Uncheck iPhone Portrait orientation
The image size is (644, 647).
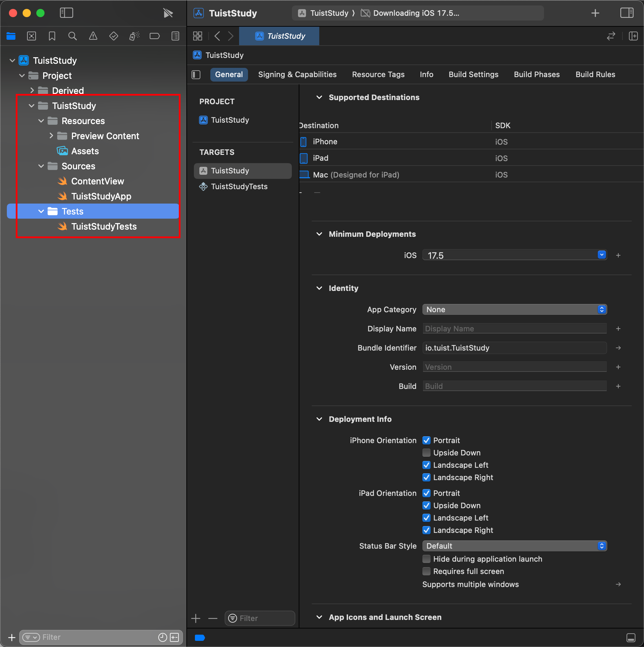click(x=426, y=440)
